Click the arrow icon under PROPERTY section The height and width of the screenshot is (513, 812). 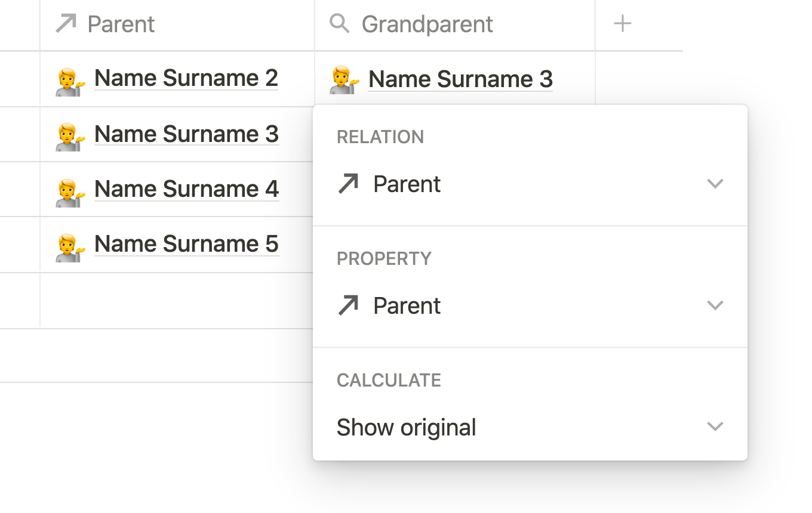tap(349, 305)
